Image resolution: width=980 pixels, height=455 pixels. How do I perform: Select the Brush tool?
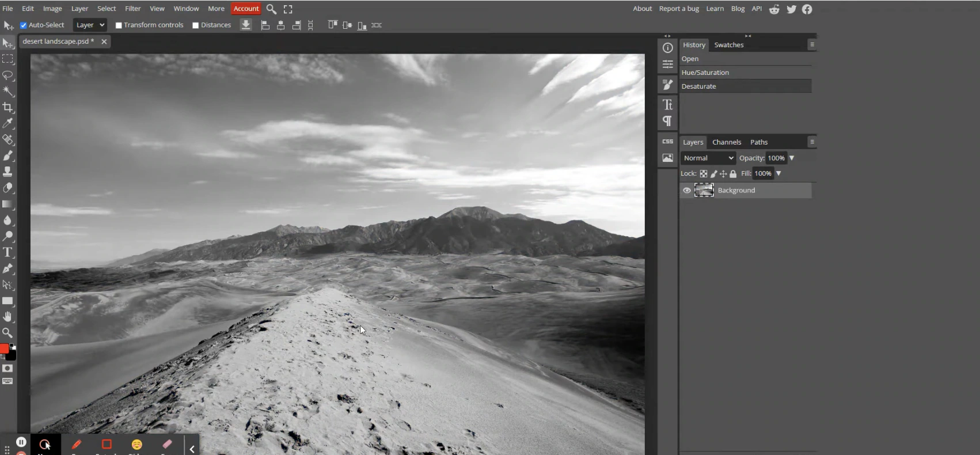pyautogui.click(x=7, y=156)
